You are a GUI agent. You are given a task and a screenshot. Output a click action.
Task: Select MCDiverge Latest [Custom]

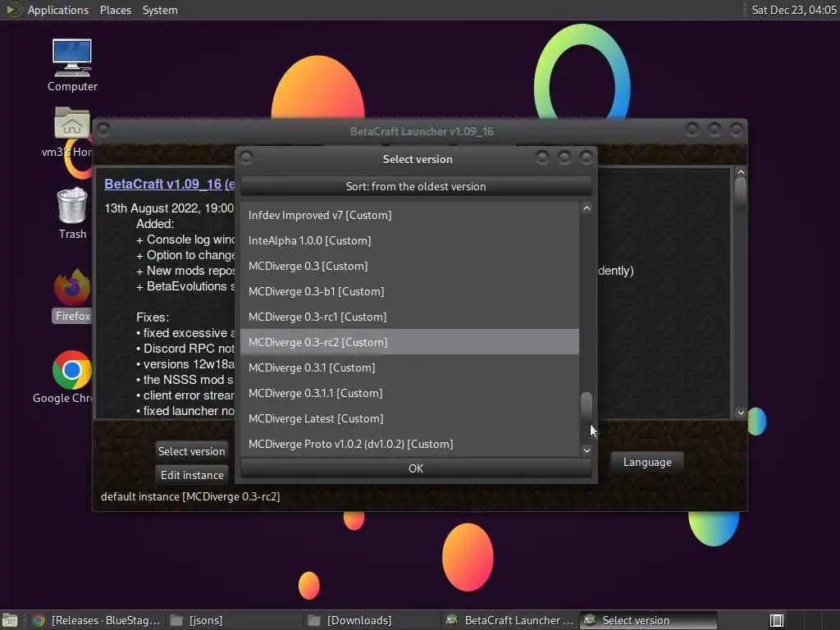(409, 418)
